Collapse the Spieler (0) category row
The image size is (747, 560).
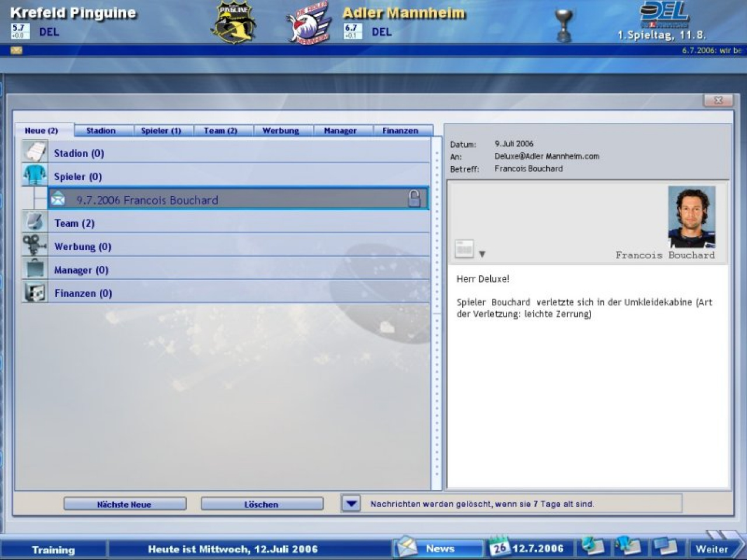coord(226,176)
